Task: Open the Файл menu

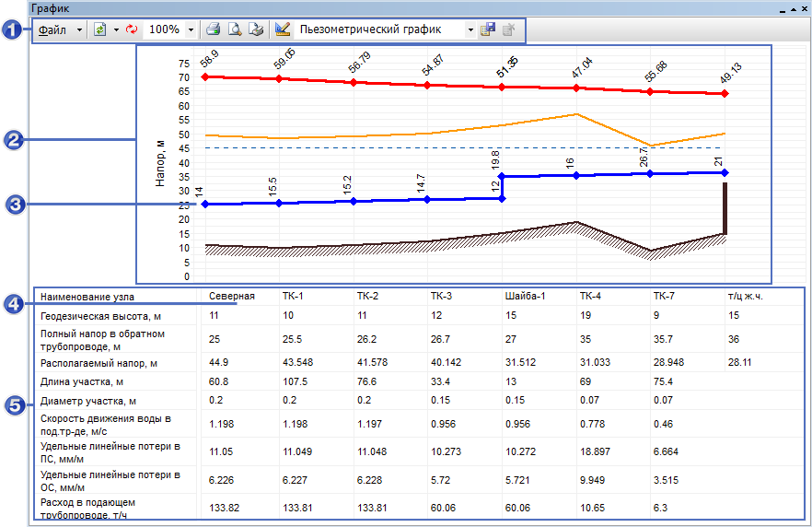Action: pyautogui.click(x=52, y=29)
